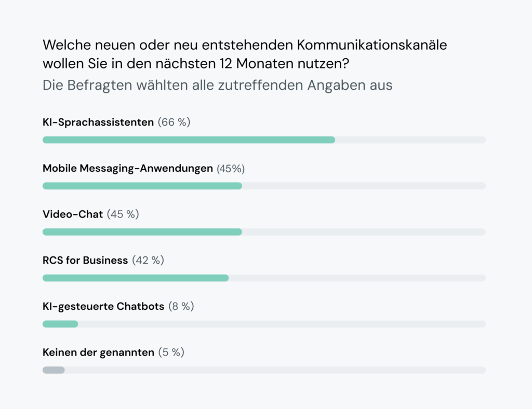
Task: Click the green Mobile Messaging-Anwendungen bar
Action: pos(142,186)
